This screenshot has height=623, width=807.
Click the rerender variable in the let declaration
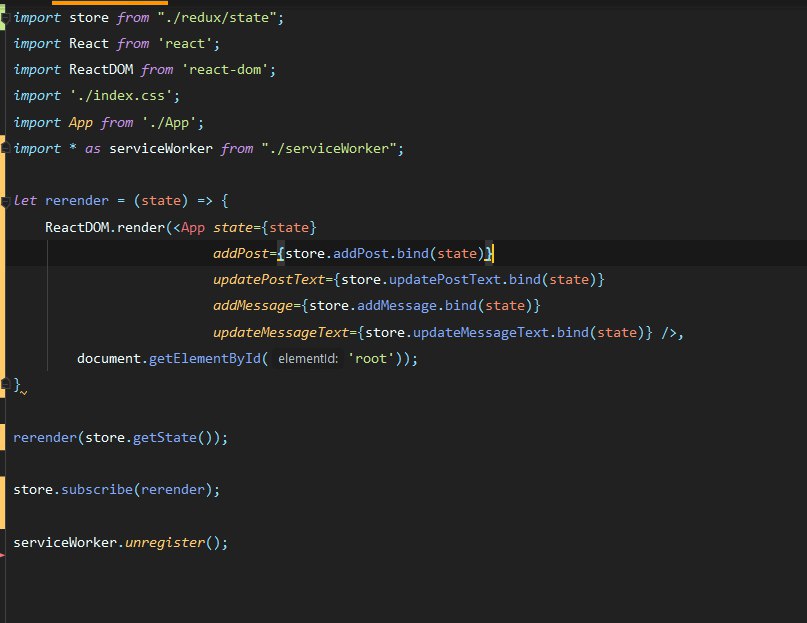(77, 200)
